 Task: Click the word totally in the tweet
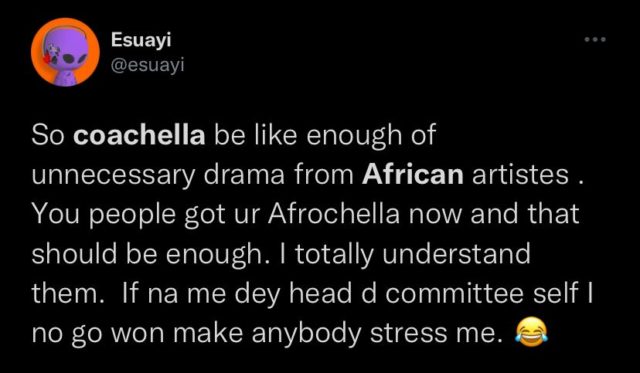pyautogui.click(x=335, y=255)
